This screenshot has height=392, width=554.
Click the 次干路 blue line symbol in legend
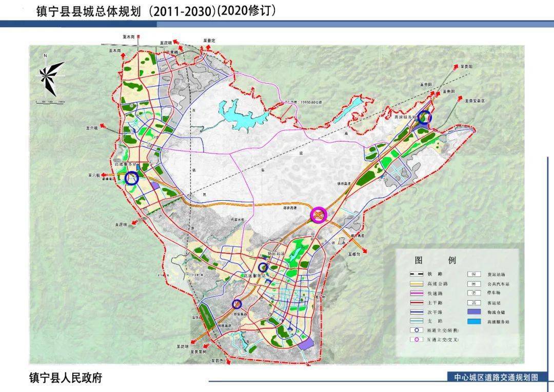pos(416,312)
